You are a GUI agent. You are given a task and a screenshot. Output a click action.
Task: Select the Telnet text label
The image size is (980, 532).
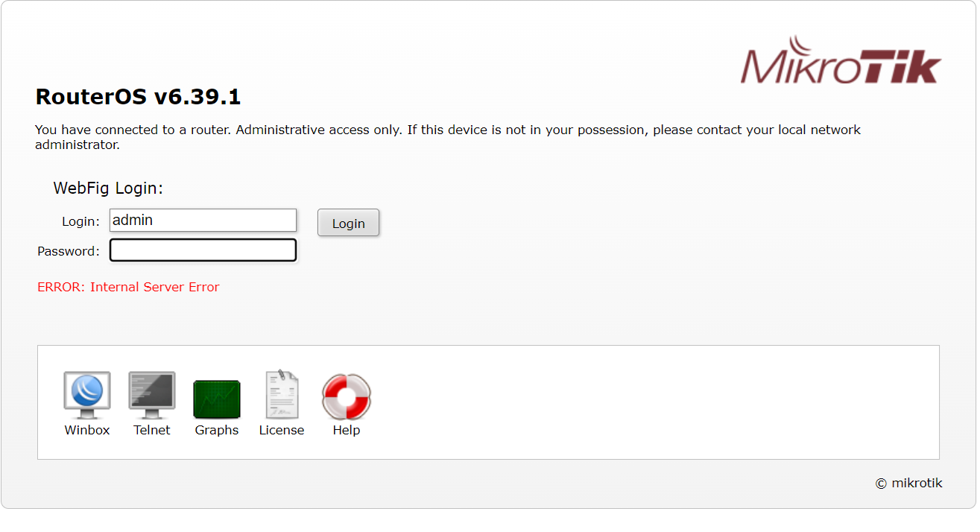(x=152, y=430)
